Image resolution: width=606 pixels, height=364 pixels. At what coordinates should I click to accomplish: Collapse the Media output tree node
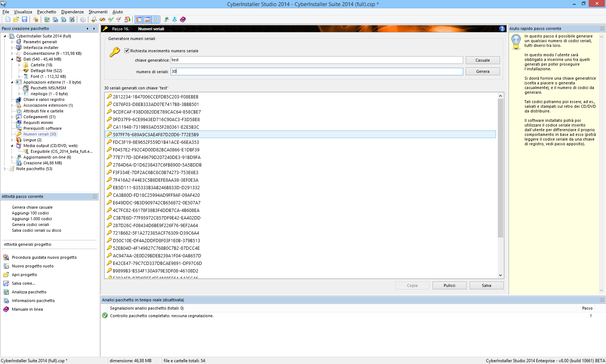tap(12, 146)
